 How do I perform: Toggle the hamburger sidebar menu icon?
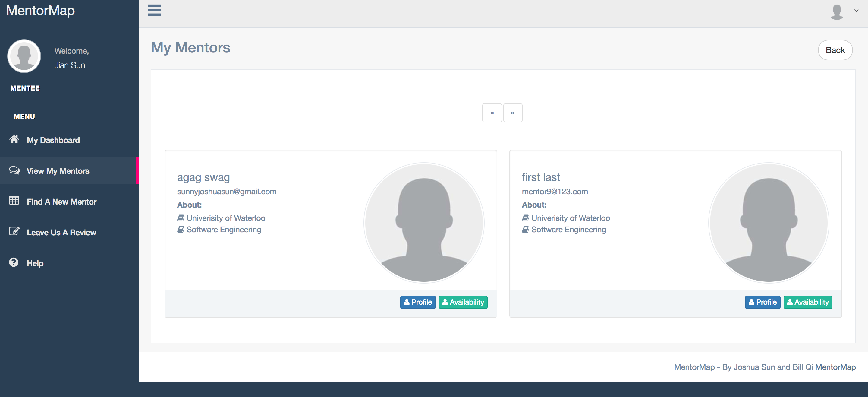pos(154,10)
